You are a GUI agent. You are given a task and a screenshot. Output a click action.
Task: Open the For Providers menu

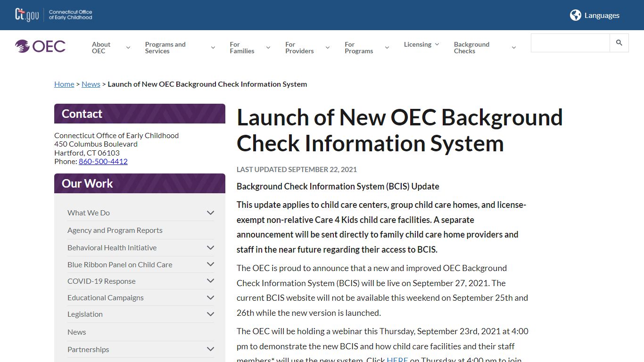pyautogui.click(x=299, y=48)
